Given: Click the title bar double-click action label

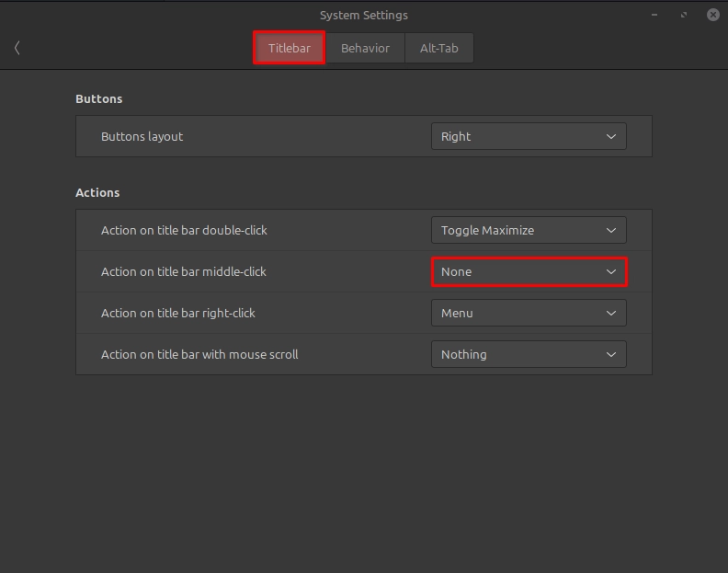Looking at the screenshot, I should tap(184, 230).
